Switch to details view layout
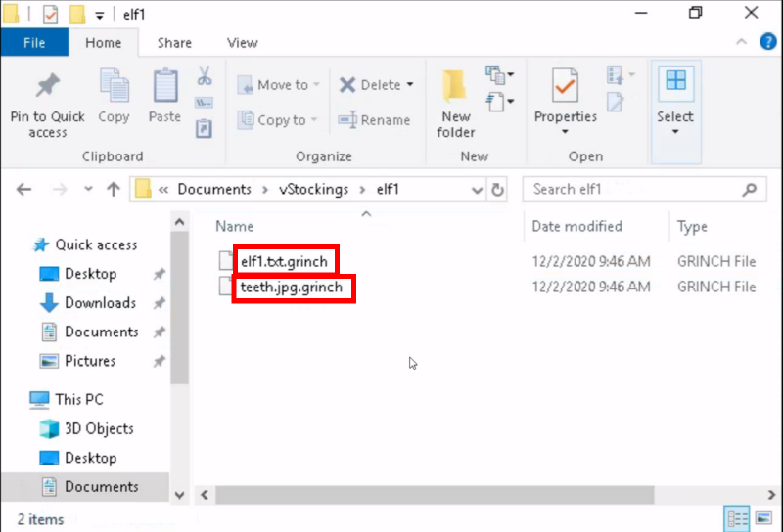 tap(737, 518)
